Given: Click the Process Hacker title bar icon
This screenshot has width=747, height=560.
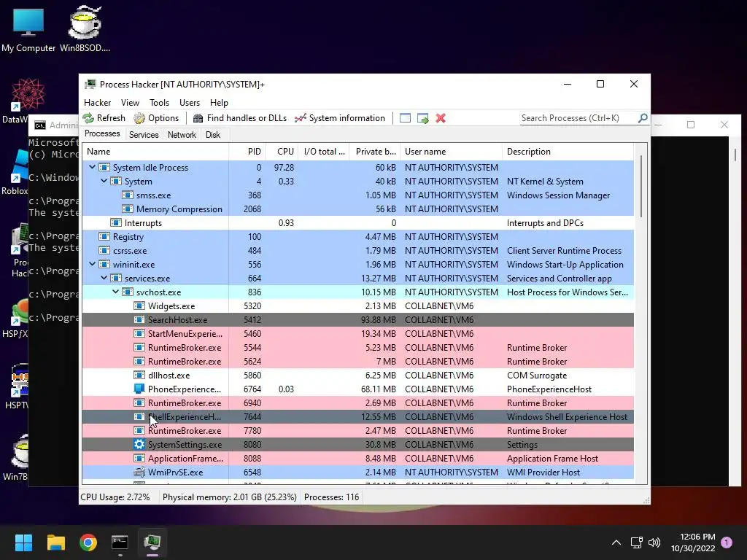Looking at the screenshot, I should [x=90, y=85].
